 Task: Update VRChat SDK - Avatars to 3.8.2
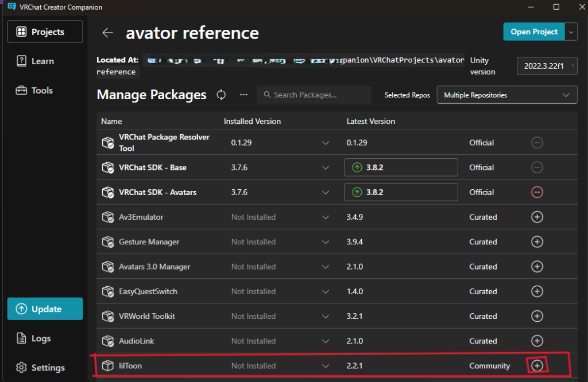pyautogui.click(x=401, y=192)
